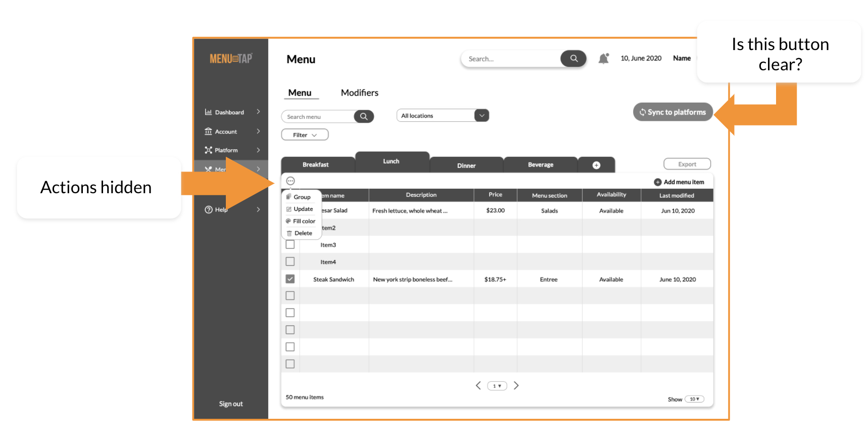Click Add menu item
The image size is (868, 436).
point(679,182)
